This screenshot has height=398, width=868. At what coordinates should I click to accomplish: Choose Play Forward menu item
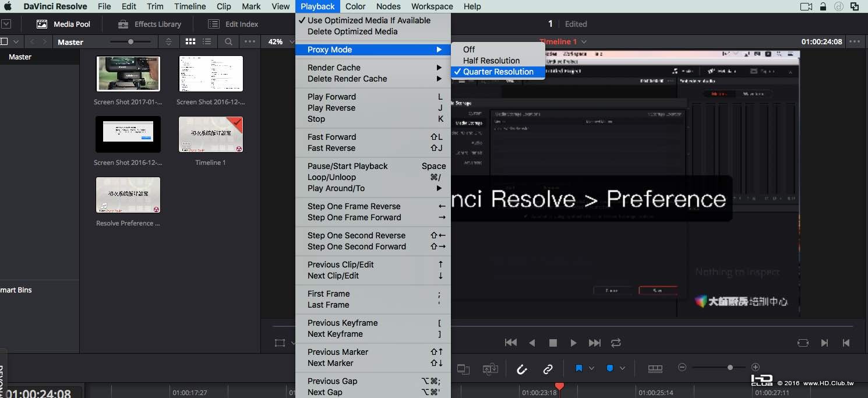373,97
